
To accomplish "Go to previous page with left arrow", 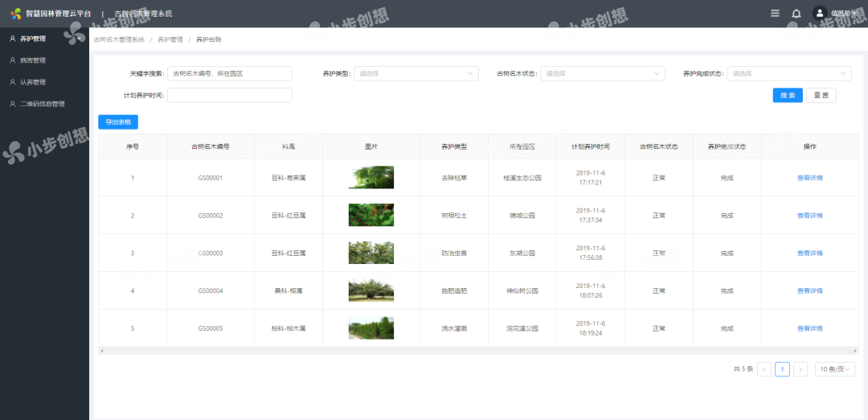I will (x=764, y=369).
